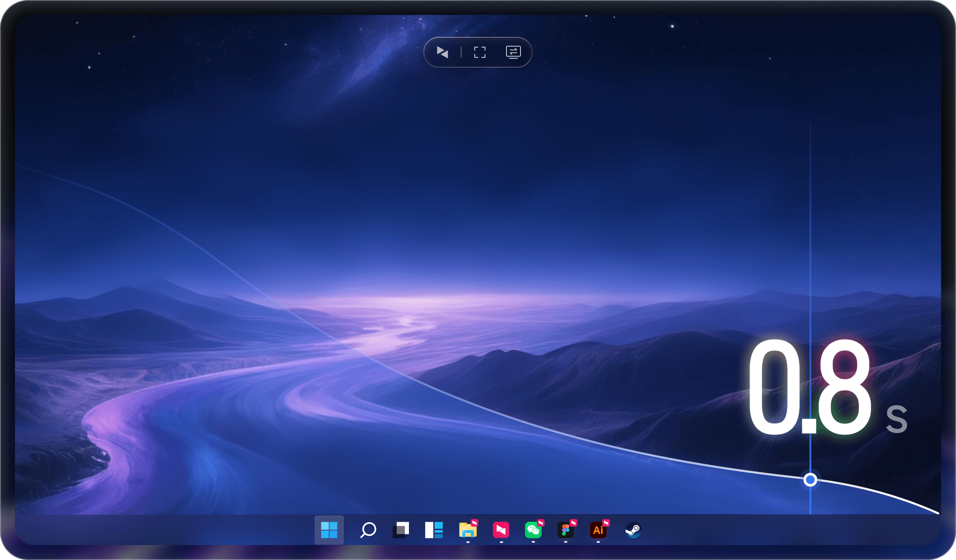956x560 pixels.
Task: Open the pink remote-desktop app in taskbar
Action: 500,530
